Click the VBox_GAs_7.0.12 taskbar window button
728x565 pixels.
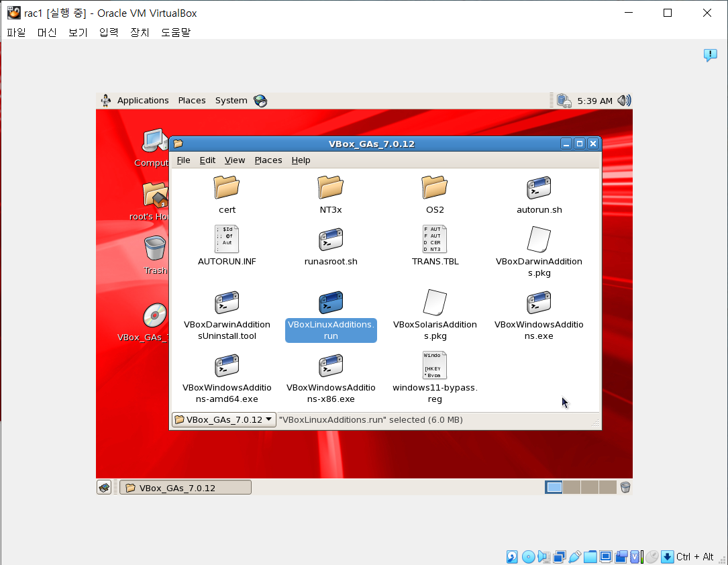pos(186,487)
